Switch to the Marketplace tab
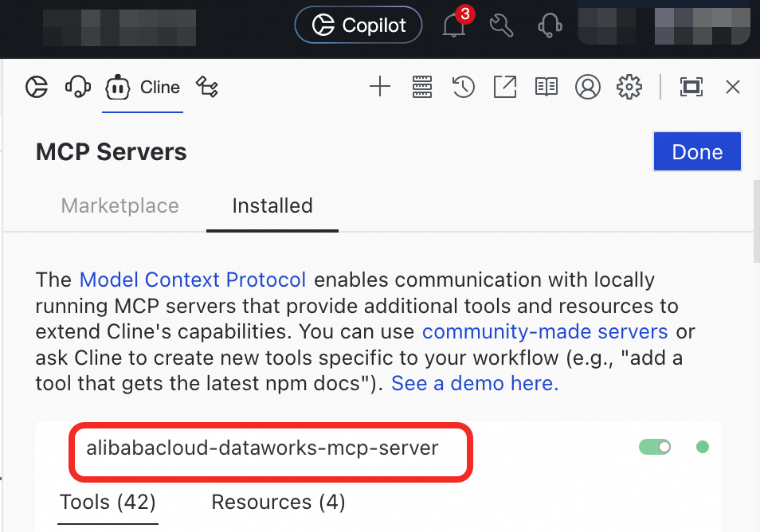Viewport: 760px width, 532px height. (119, 206)
